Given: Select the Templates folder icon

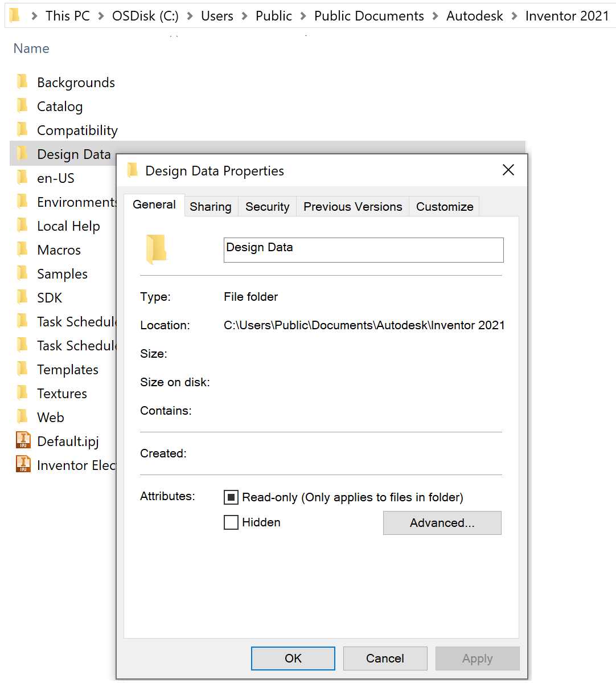Looking at the screenshot, I should click(x=22, y=369).
